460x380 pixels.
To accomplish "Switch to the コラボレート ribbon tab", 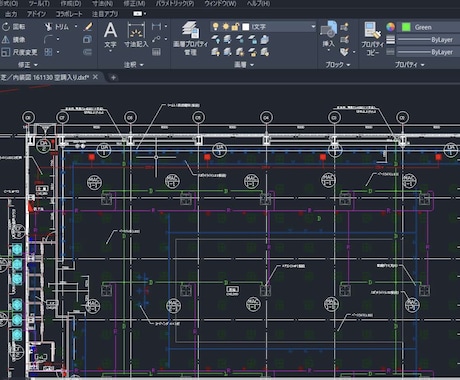I will (x=69, y=14).
